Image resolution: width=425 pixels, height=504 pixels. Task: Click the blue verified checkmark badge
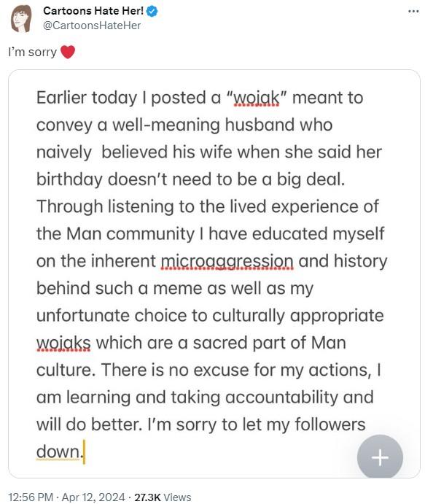pyautogui.click(x=152, y=11)
